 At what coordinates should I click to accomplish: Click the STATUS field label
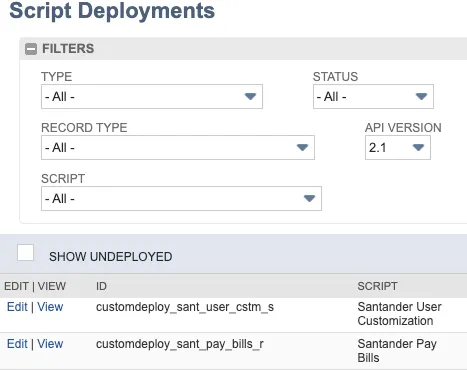[x=335, y=77]
